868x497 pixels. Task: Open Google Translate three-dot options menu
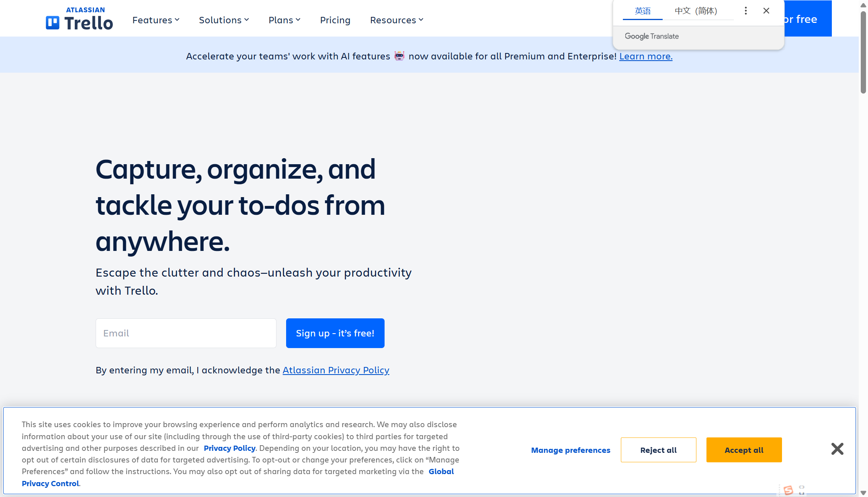(745, 11)
